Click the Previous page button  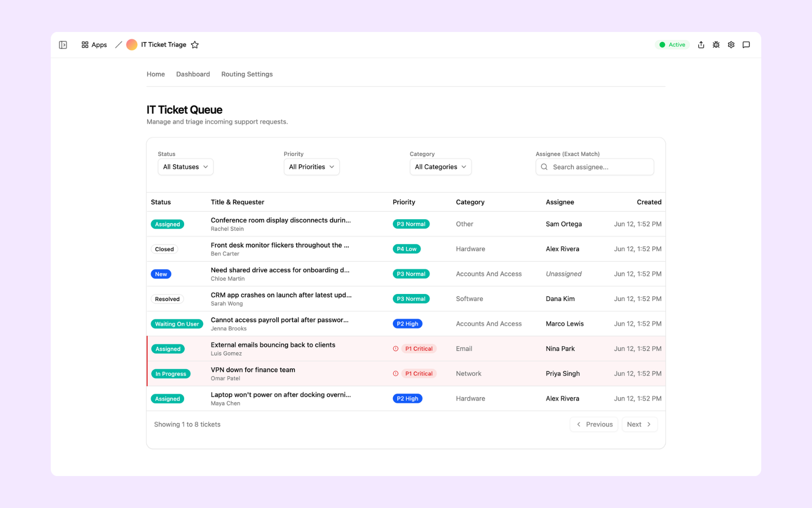(x=594, y=424)
